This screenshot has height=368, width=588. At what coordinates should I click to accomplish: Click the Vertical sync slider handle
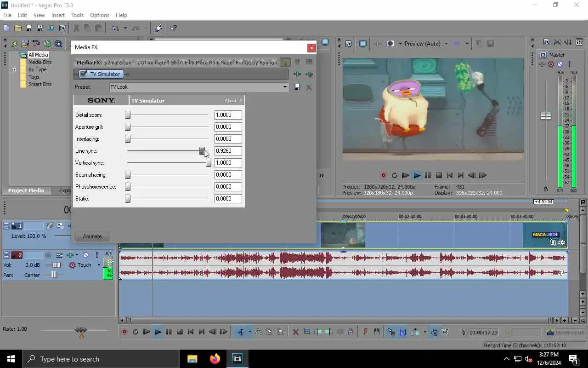tap(209, 163)
